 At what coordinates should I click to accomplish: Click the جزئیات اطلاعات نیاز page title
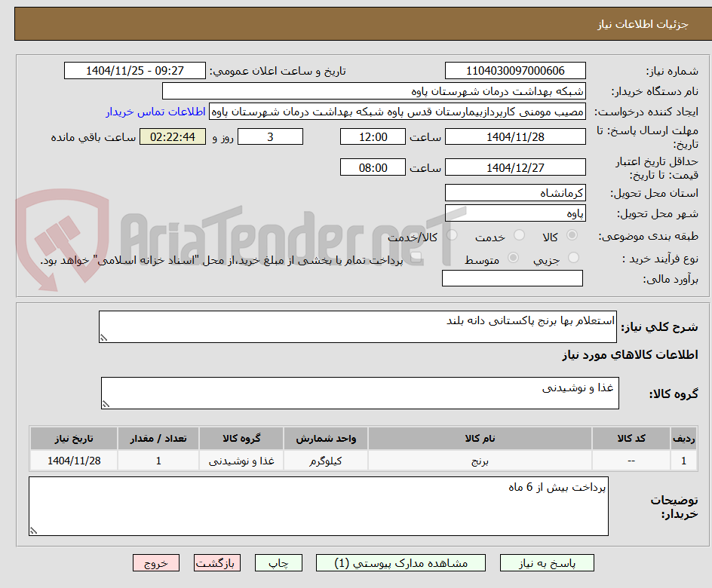pyautogui.click(x=643, y=24)
